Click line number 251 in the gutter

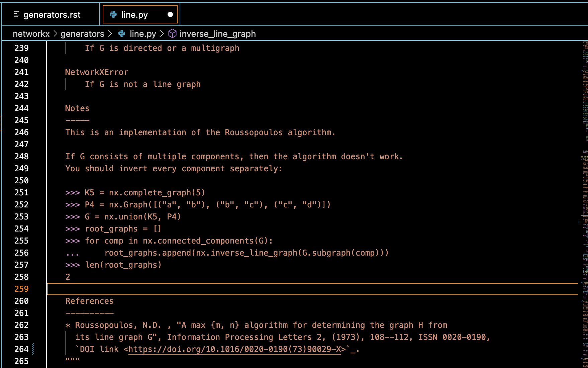[x=21, y=193]
